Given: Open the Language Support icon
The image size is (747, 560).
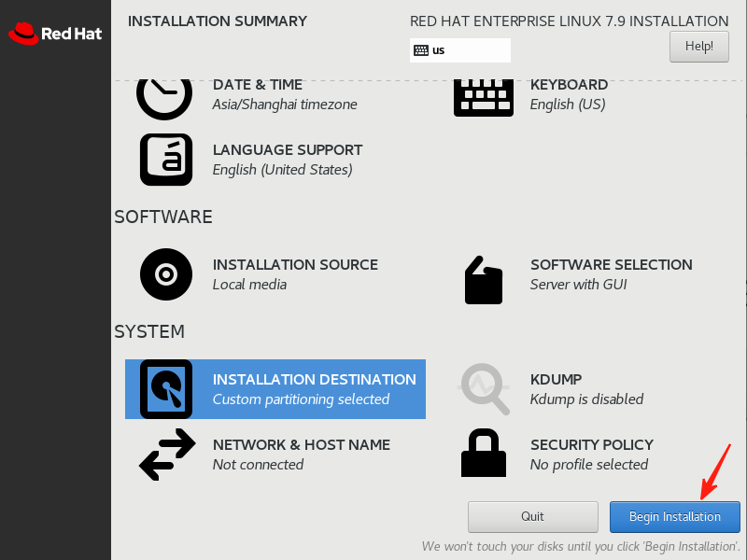Looking at the screenshot, I should pos(166,160).
